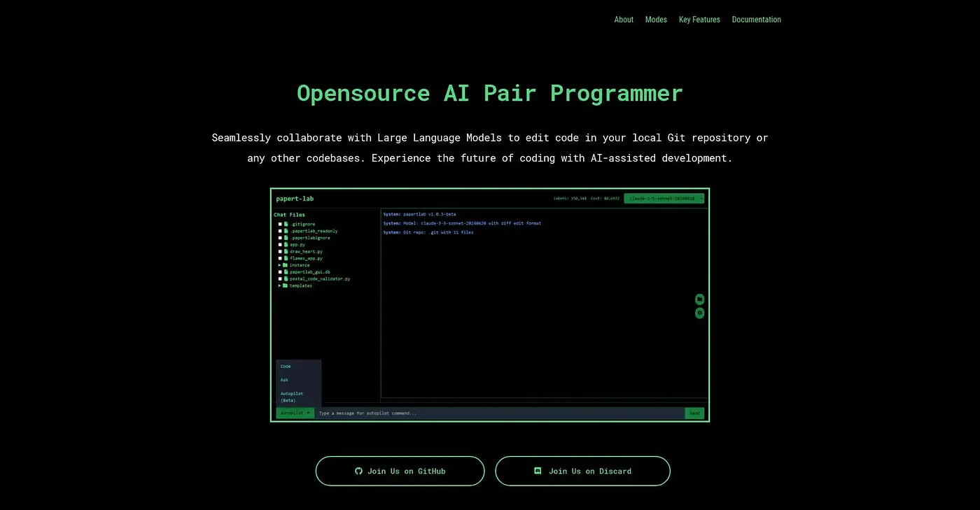Open the round gear settings button
This screenshot has height=510, width=980.
click(x=699, y=313)
